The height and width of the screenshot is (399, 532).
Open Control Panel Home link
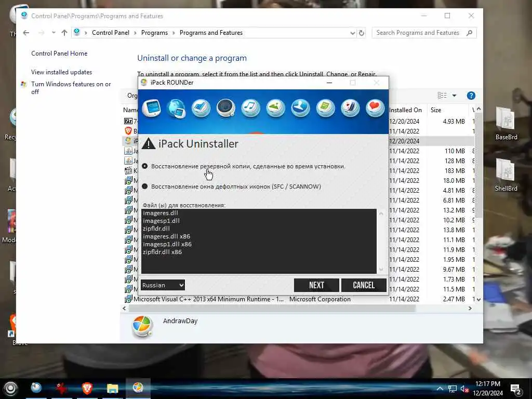tap(59, 54)
